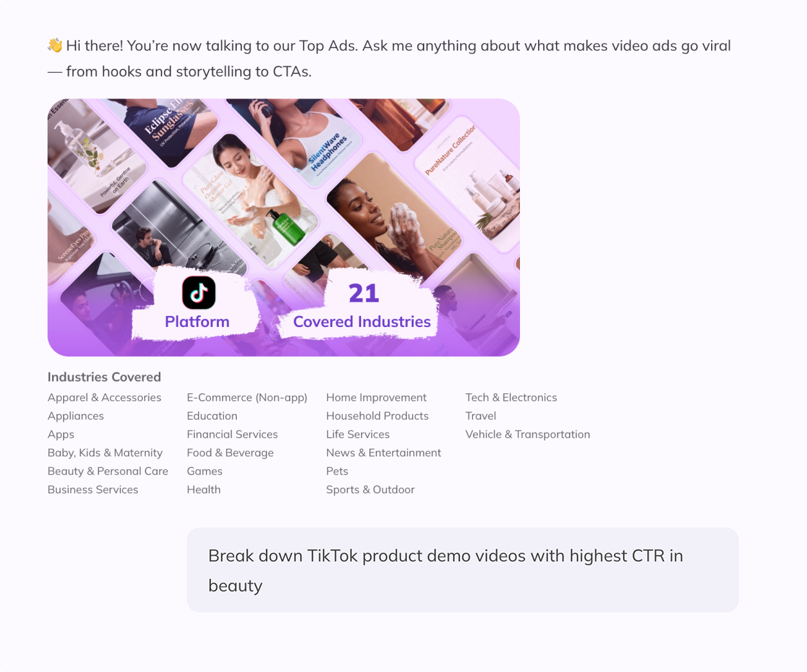Select the Games industry link
The height and width of the screenshot is (672, 807).
(205, 471)
